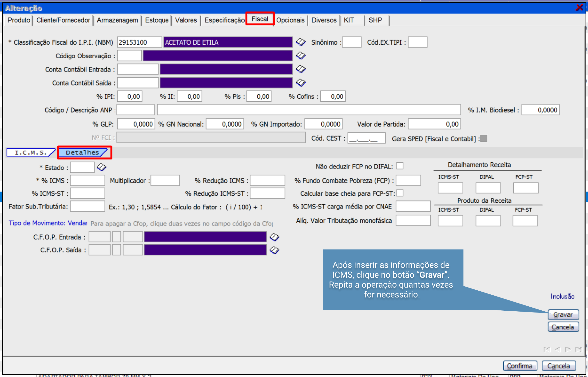The height and width of the screenshot is (377, 588).
Task: Open the Detalhes sub-tab
Action: click(x=82, y=152)
